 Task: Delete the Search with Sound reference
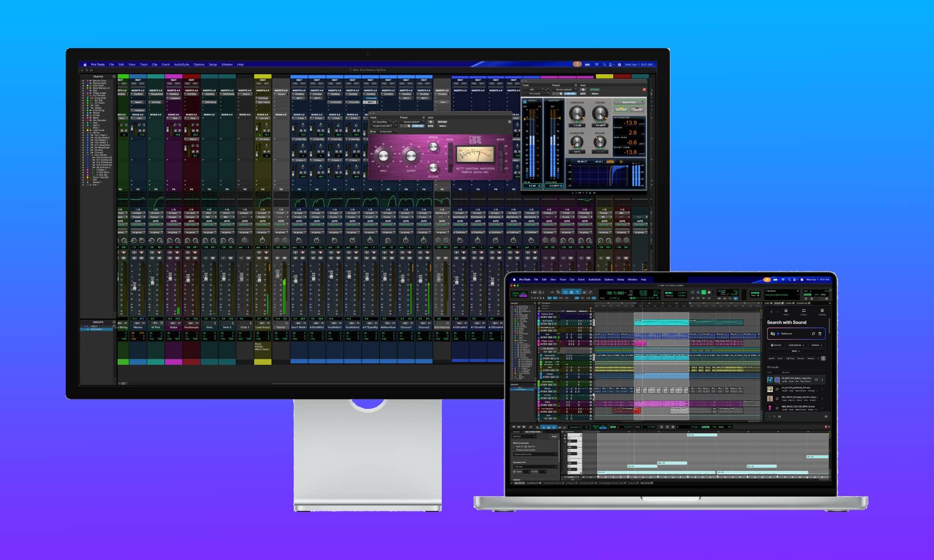tap(820, 334)
